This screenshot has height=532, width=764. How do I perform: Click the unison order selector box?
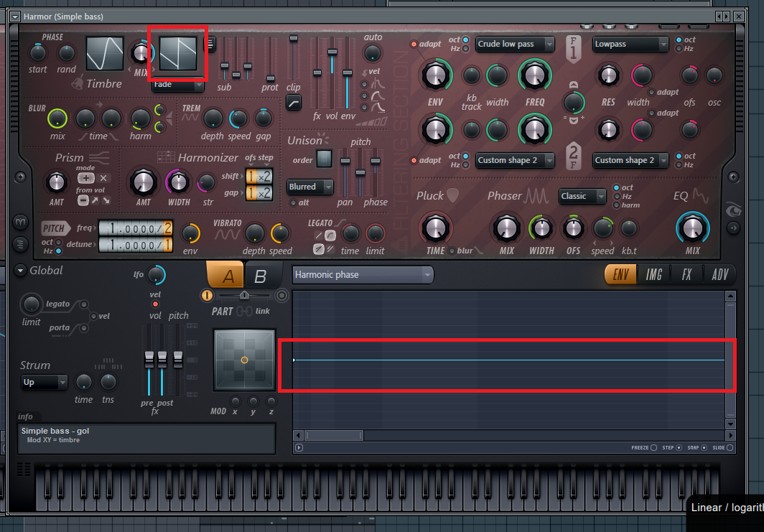pos(324,159)
